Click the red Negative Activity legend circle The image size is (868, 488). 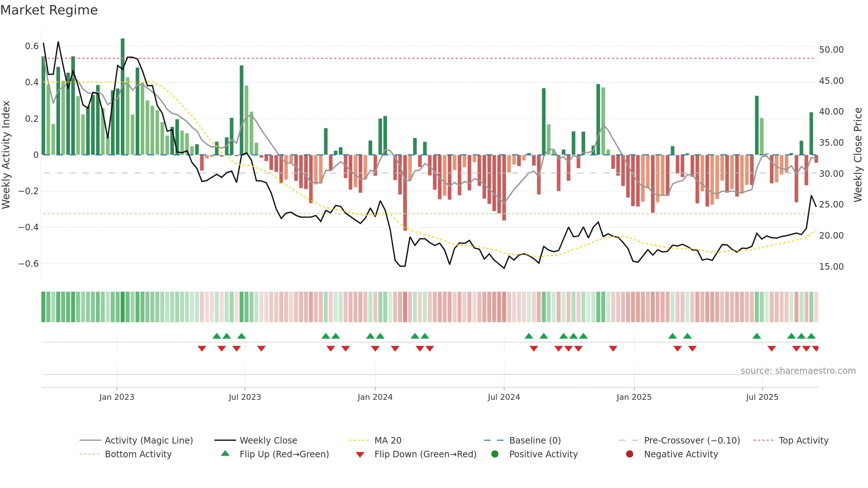coord(630,454)
